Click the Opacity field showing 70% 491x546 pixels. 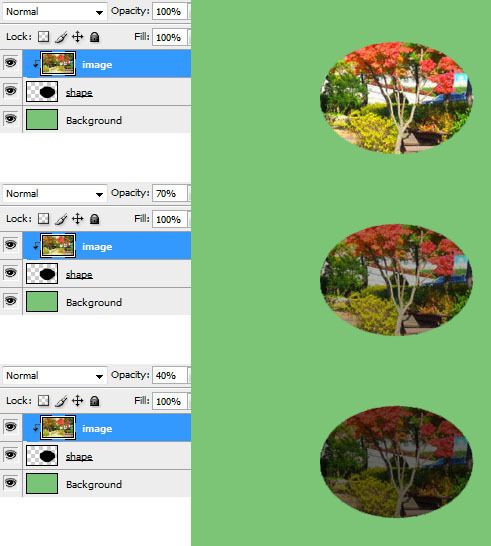click(170, 193)
